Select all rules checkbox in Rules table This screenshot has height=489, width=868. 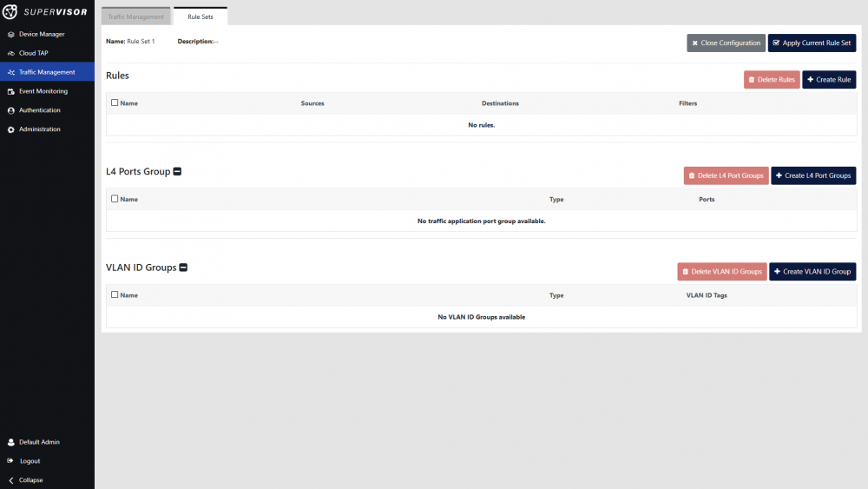tap(115, 102)
